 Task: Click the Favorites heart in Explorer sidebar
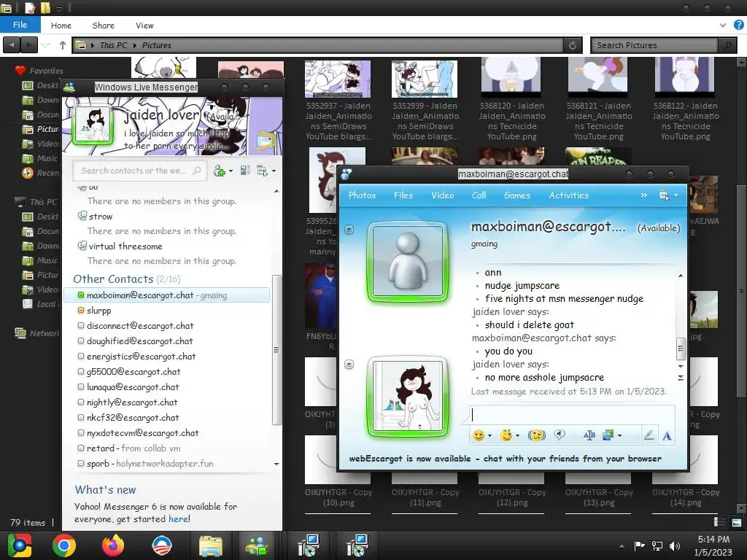pyautogui.click(x=20, y=71)
